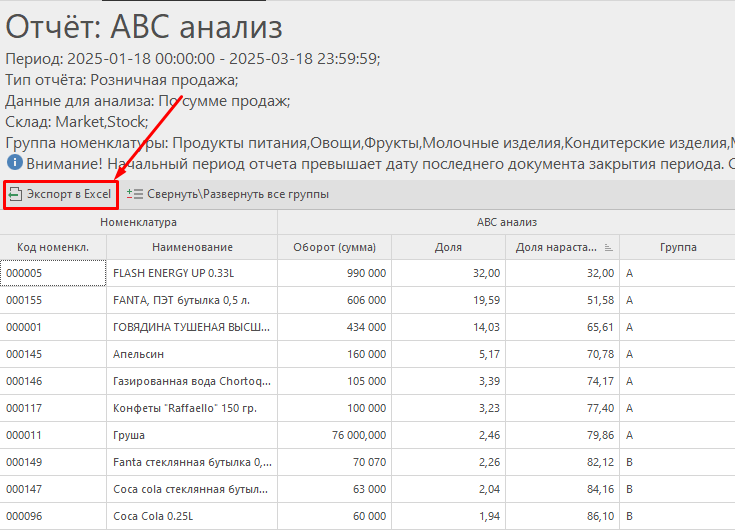Select the Апельсин item row

192,354
